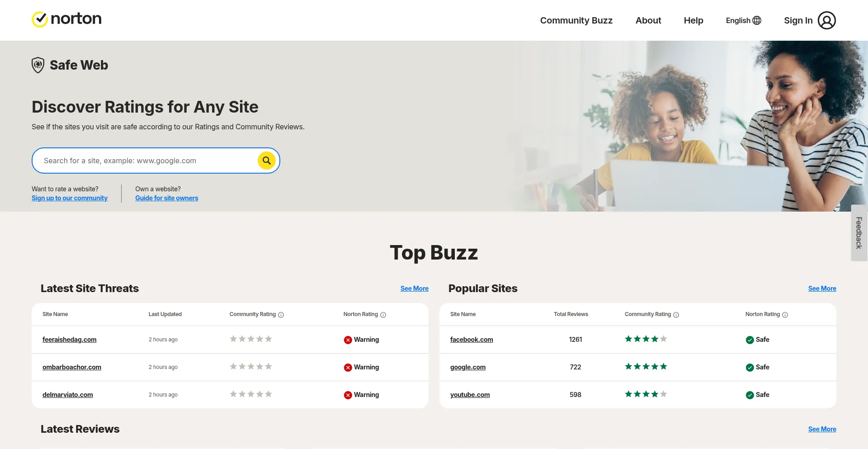Click gray star rating for delmarviato.com

point(250,394)
